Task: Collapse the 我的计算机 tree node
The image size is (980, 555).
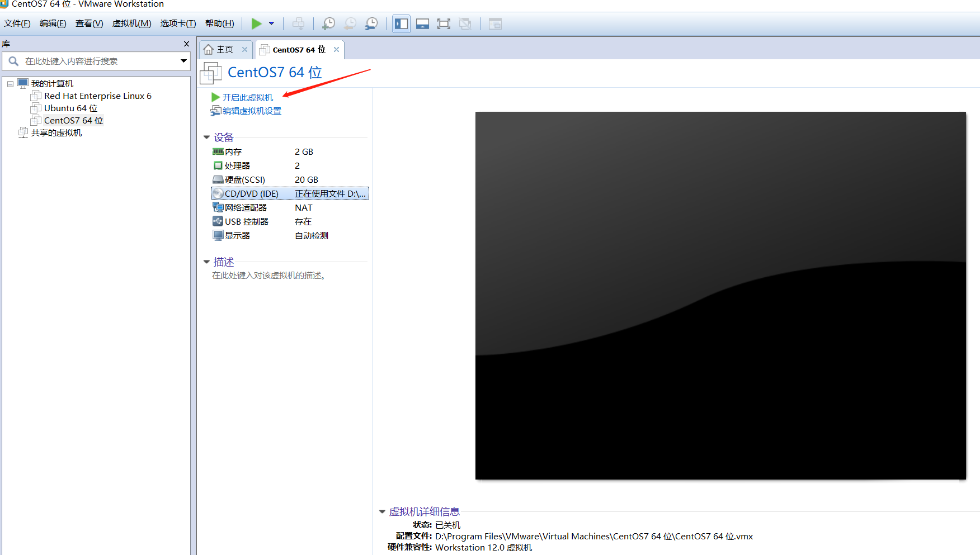Action: (x=10, y=84)
